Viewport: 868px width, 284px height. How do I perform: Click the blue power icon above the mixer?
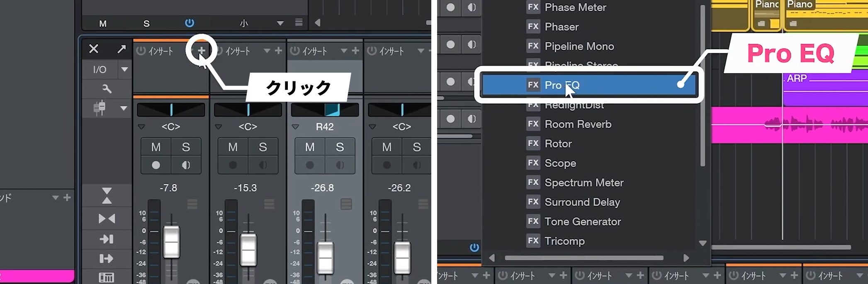(189, 23)
